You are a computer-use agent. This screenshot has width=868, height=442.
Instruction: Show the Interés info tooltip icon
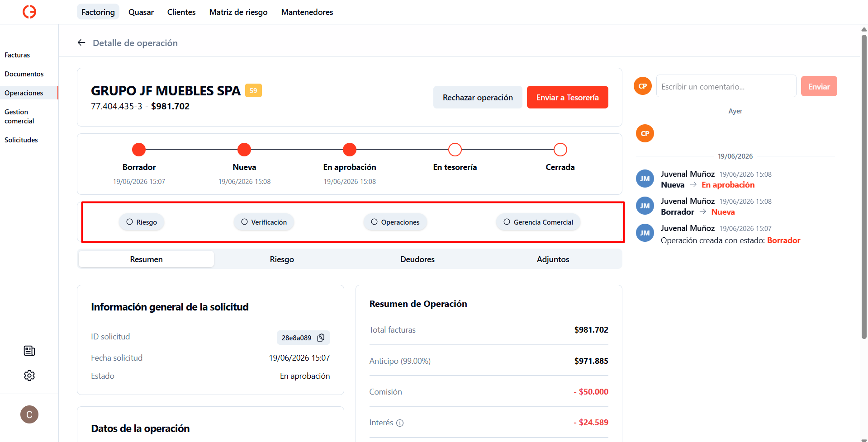tap(400, 423)
